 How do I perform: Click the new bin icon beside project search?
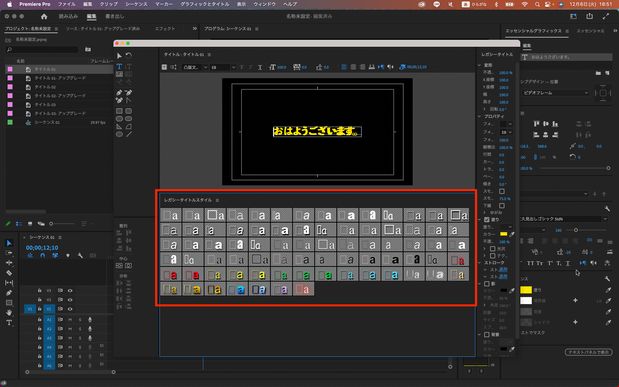pyautogui.click(x=88, y=49)
